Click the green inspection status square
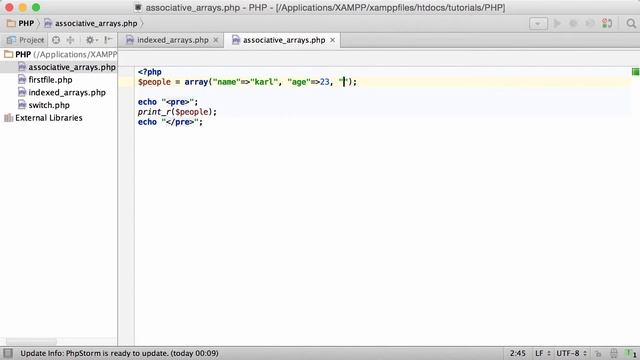The image size is (640, 360). (635, 72)
